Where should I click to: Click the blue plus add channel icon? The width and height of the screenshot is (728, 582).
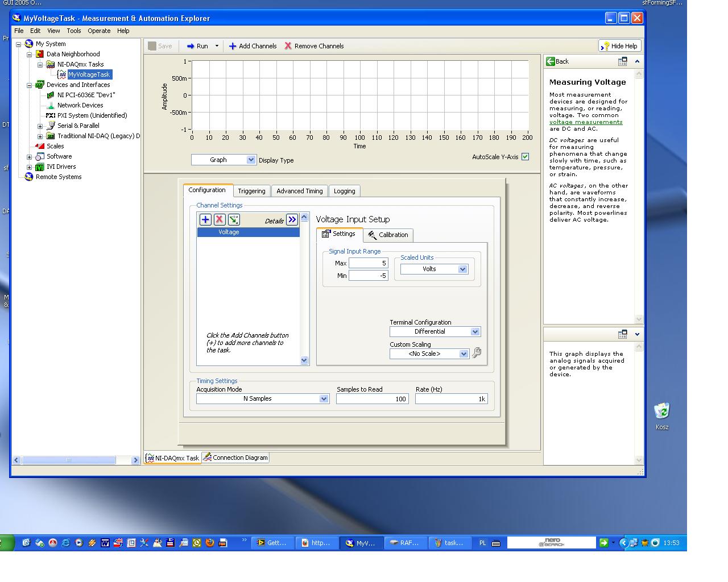point(205,219)
